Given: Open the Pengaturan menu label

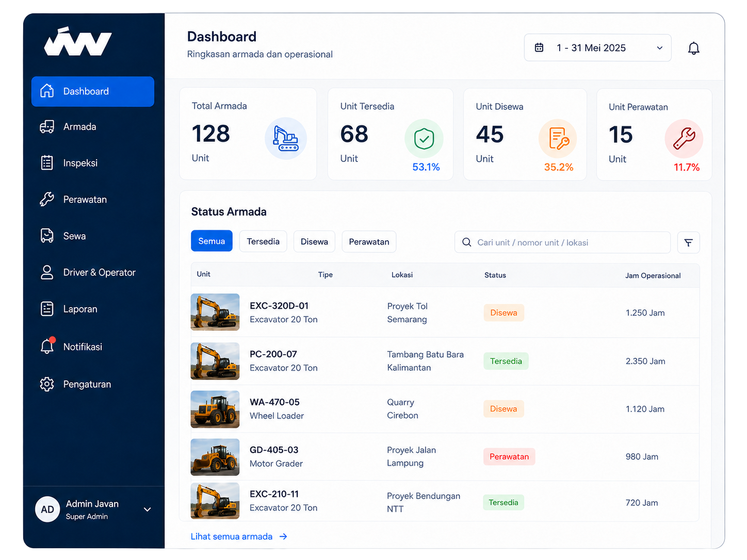Looking at the screenshot, I should pyautogui.click(x=87, y=384).
